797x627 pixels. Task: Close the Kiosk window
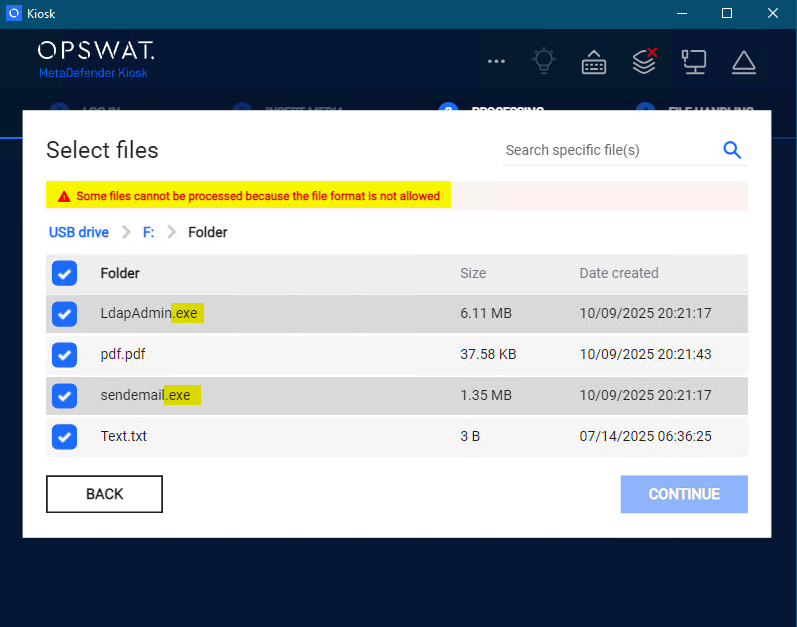click(x=773, y=14)
